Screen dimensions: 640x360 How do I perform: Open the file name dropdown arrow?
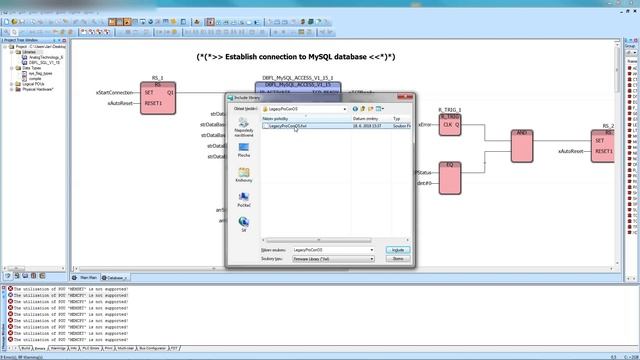coord(371,250)
